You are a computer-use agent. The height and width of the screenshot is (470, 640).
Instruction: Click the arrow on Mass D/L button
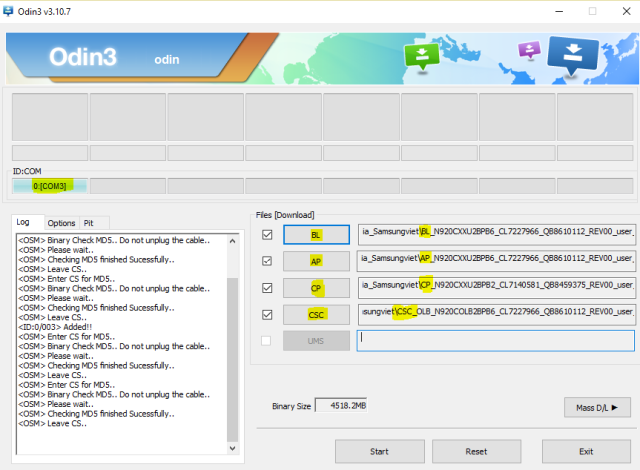coord(615,407)
